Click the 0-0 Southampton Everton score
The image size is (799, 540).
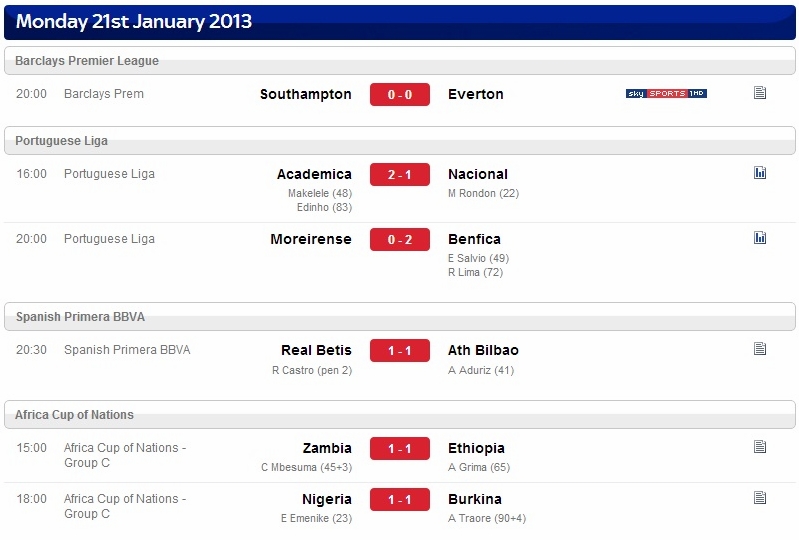point(400,94)
